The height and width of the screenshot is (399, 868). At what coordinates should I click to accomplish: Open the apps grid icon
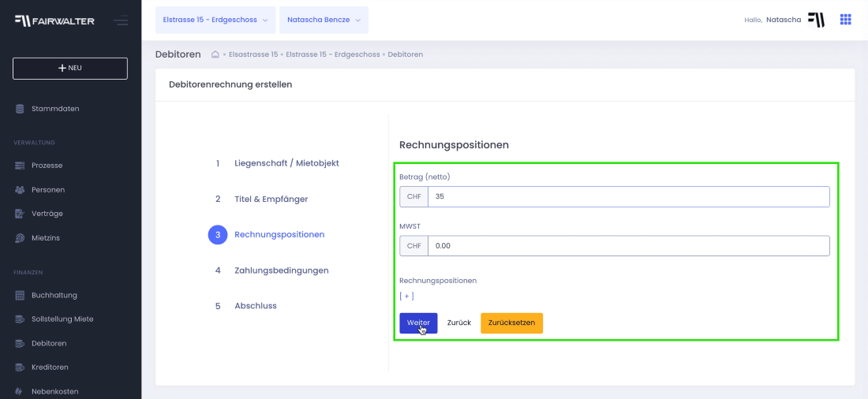coord(845,20)
